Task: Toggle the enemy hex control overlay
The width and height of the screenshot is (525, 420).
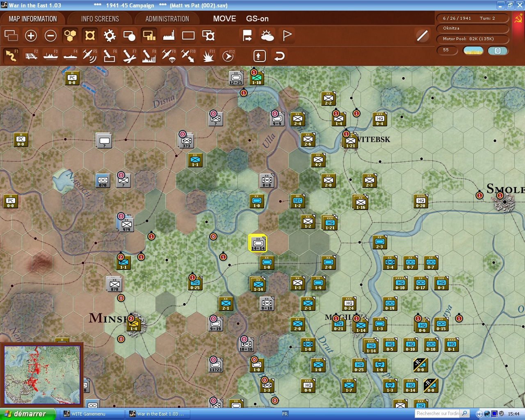Action: click(x=90, y=36)
